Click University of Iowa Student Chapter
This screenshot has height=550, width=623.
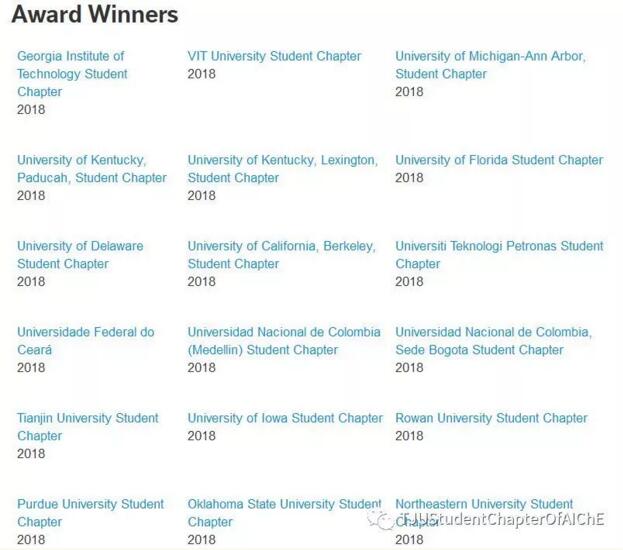pos(285,418)
